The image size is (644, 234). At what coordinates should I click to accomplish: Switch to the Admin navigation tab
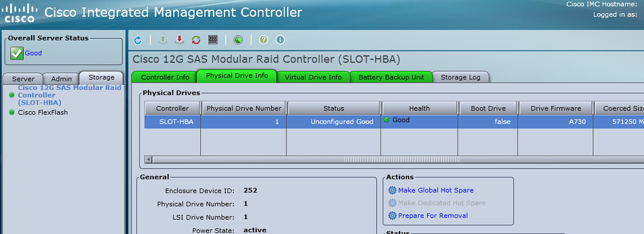tap(61, 79)
